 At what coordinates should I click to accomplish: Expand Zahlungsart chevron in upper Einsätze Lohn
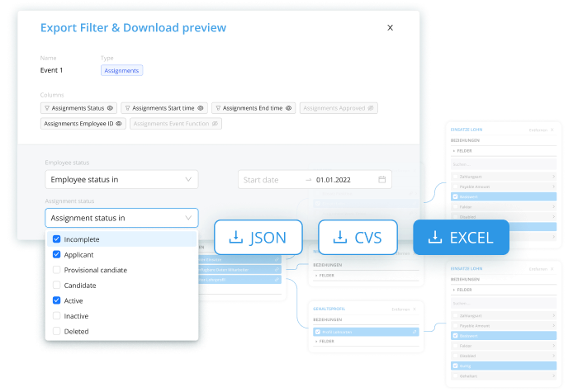pos(553,177)
